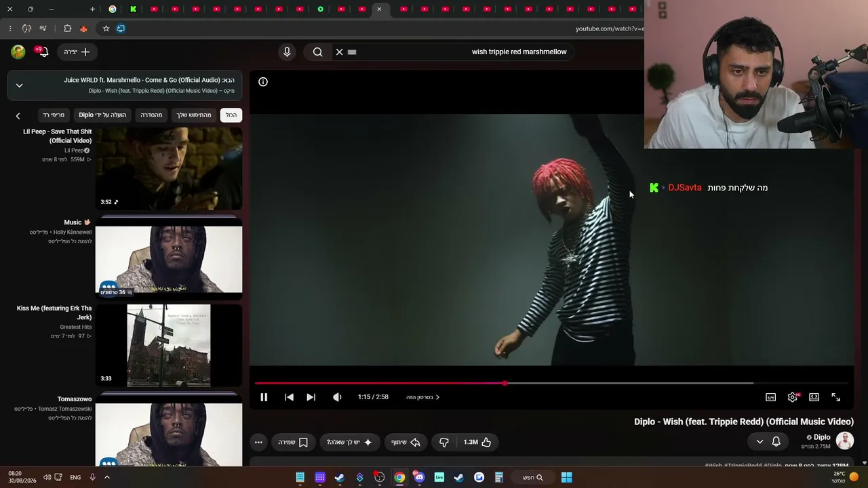Open the Tomaszowo playlist title
The width and height of the screenshot is (868, 488).
(75, 399)
